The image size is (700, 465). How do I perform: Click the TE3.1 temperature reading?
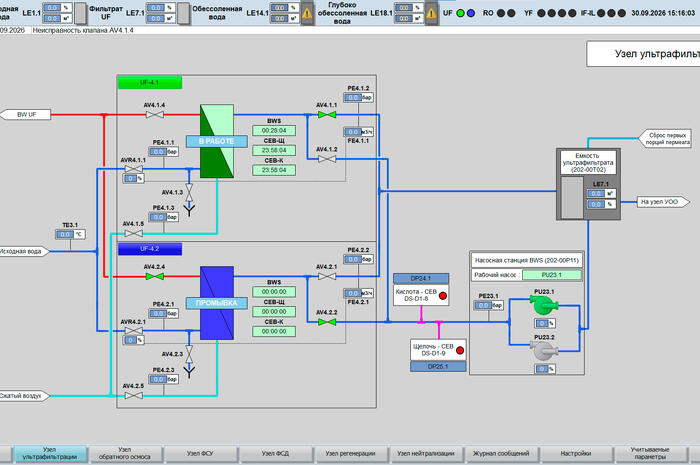click(x=70, y=234)
